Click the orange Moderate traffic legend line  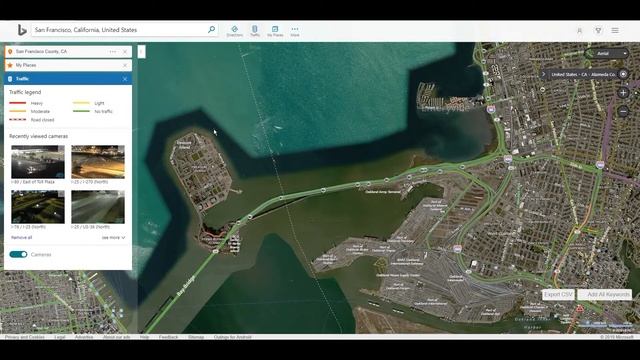(18, 111)
